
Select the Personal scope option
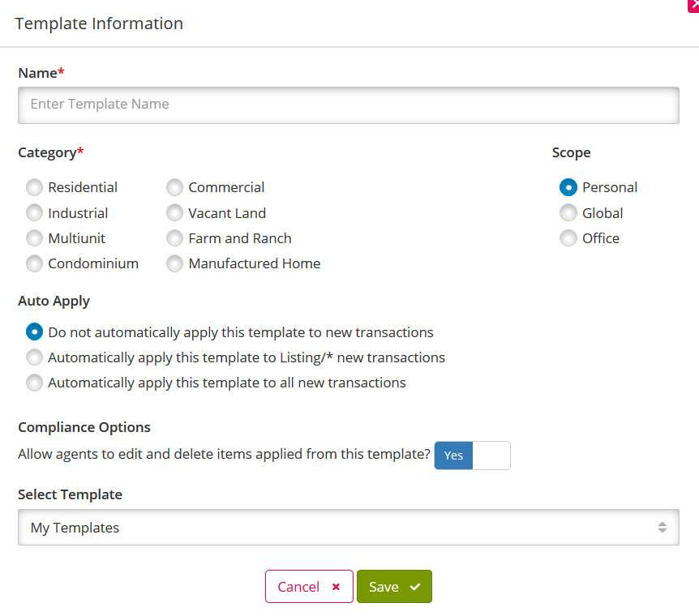click(568, 187)
